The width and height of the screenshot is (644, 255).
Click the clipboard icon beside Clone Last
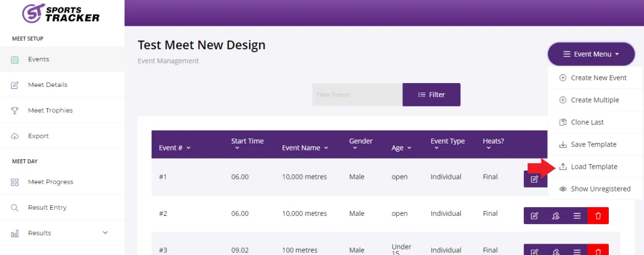(x=563, y=122)
